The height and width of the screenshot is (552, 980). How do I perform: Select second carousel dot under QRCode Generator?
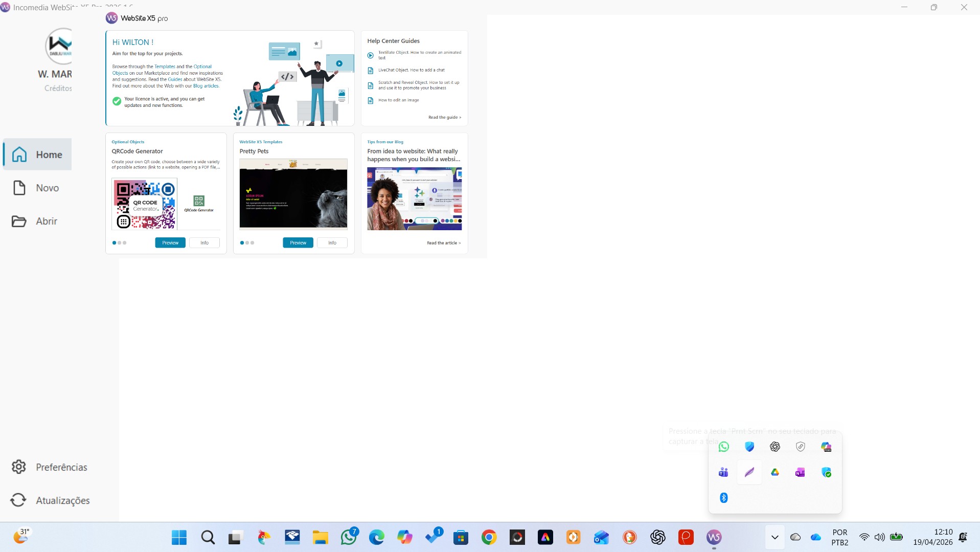[x=119, y=243]
